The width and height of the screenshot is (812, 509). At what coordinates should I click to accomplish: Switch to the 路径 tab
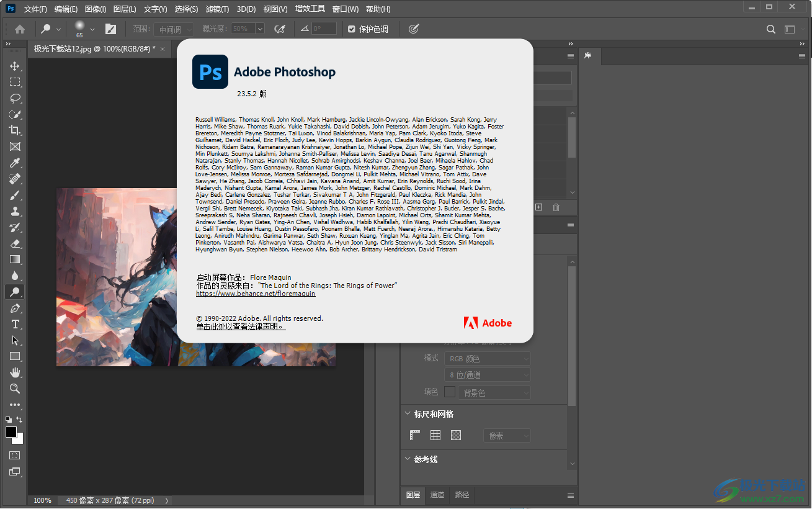pos(462,495)
